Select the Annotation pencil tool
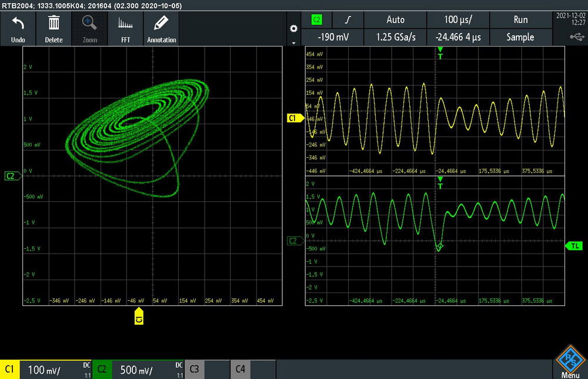Image resolution: width=588 pixels, height=379 pixels. pos(162,29)
